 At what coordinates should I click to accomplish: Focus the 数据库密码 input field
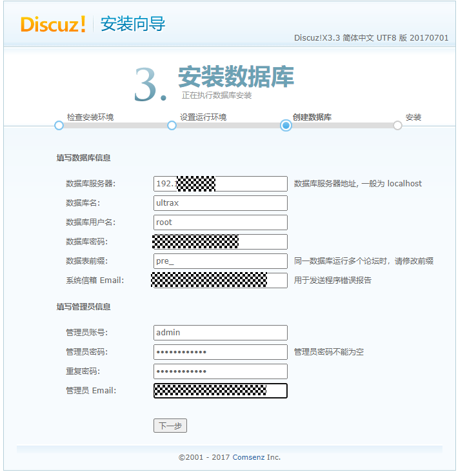221,242
